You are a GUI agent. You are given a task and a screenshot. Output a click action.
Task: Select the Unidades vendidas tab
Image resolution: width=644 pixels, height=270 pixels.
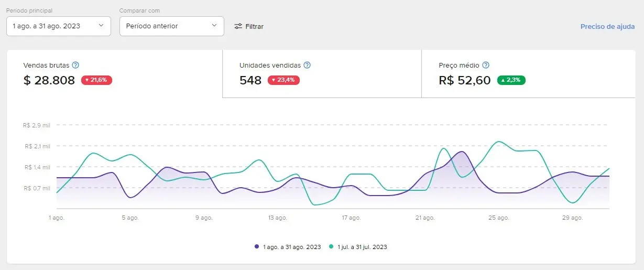322,73
